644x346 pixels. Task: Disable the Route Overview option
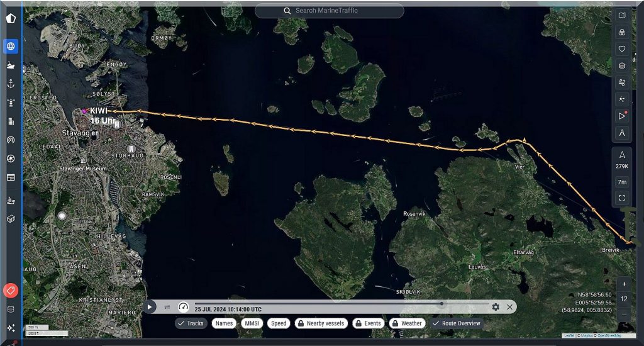[457, 323]
